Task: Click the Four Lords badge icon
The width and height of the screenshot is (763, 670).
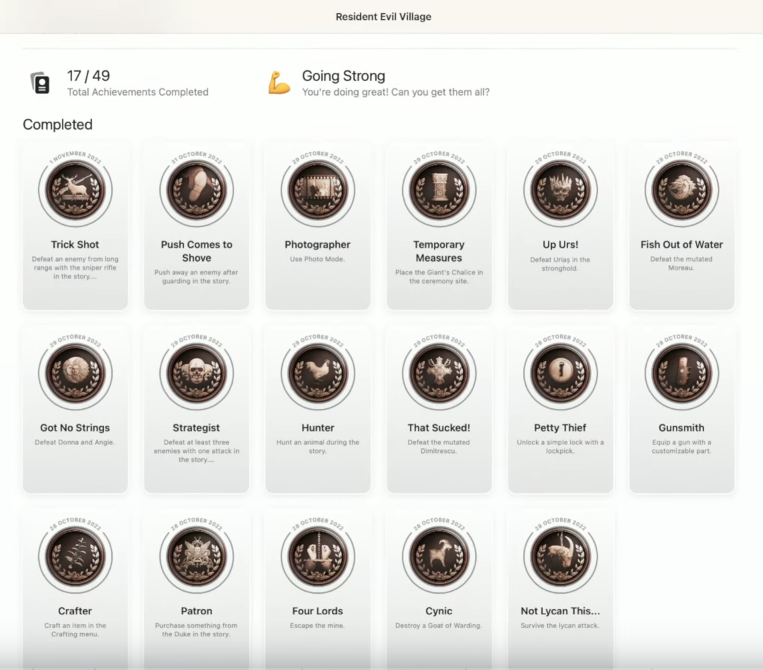Action: coord(318,556)
